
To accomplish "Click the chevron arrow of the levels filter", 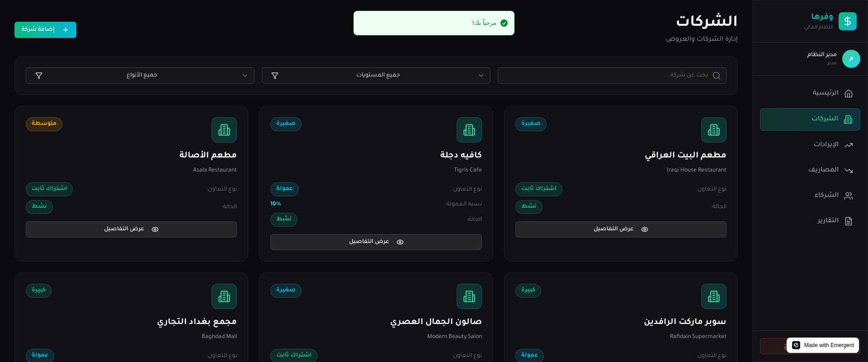I will pos(481,76).
